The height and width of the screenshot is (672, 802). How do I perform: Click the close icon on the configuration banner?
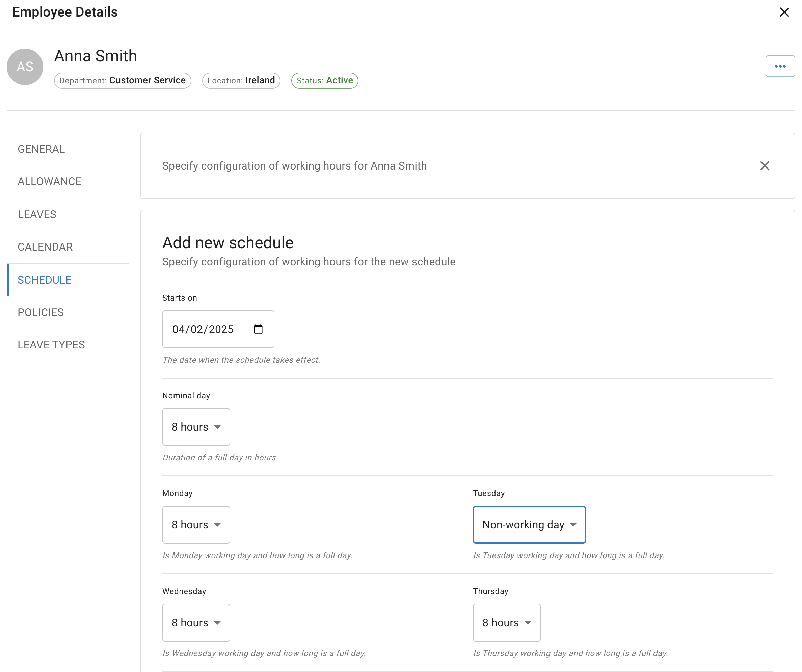(x=765, y=166)
